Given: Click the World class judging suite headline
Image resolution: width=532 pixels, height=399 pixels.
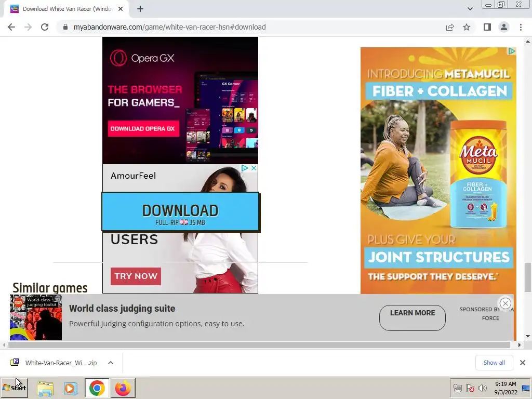Looking at the screenshot, I should click(x=122, y=309).
